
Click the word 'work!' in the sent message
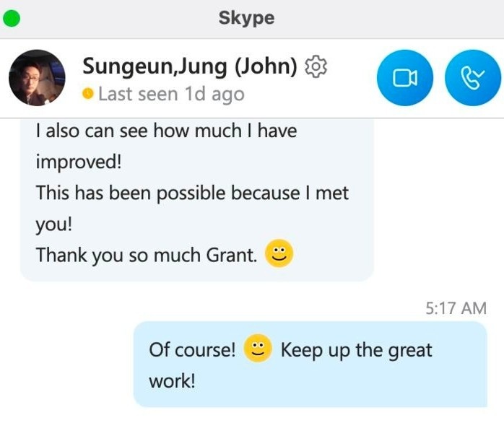172,381
